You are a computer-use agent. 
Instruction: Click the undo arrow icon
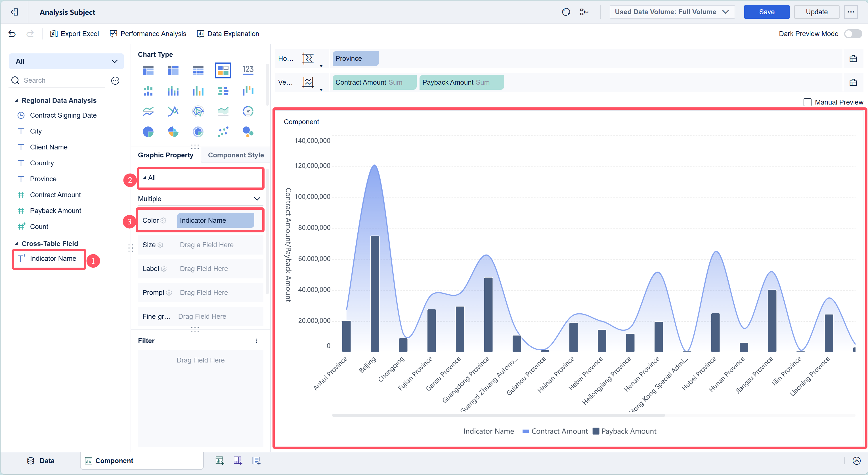(x=12, y=34)
